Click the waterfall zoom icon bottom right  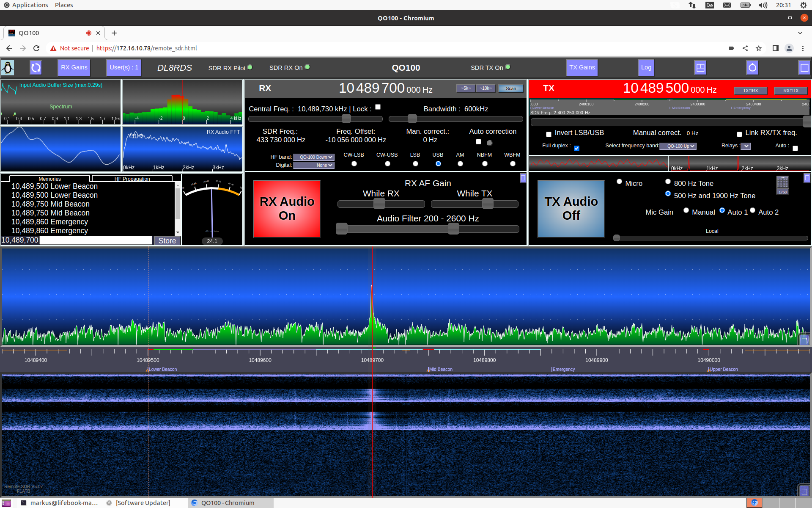[804, 491]
